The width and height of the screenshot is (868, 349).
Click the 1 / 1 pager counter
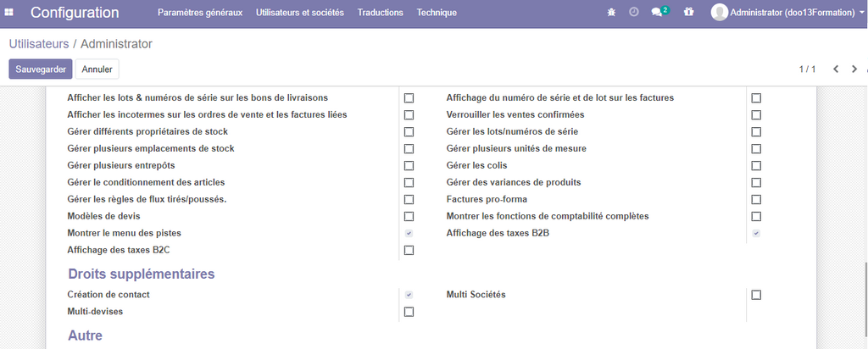point(806,69)
